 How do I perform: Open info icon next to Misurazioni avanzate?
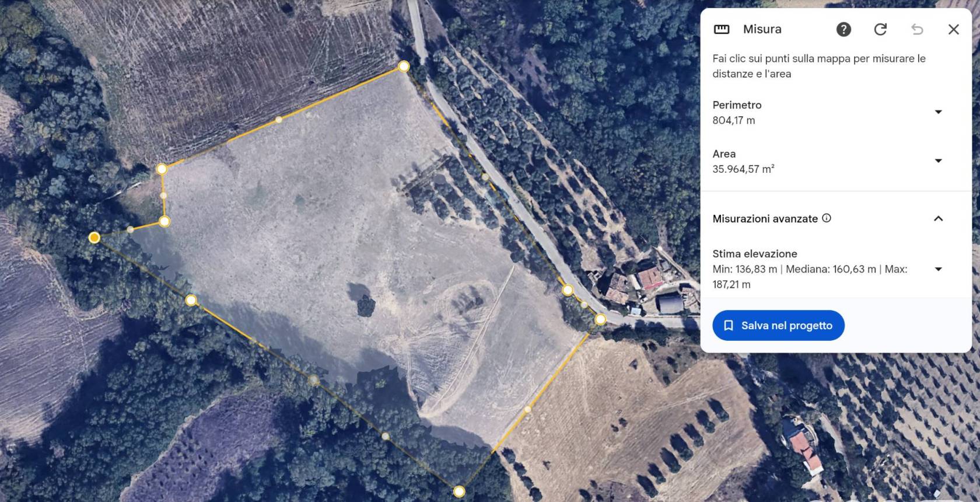(x=827, y=218)
